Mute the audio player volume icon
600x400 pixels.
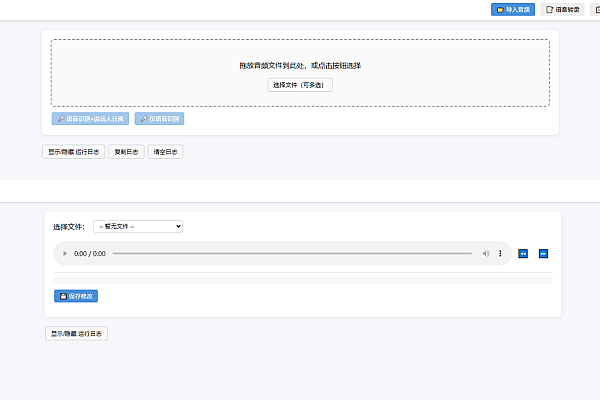(486, 253)
